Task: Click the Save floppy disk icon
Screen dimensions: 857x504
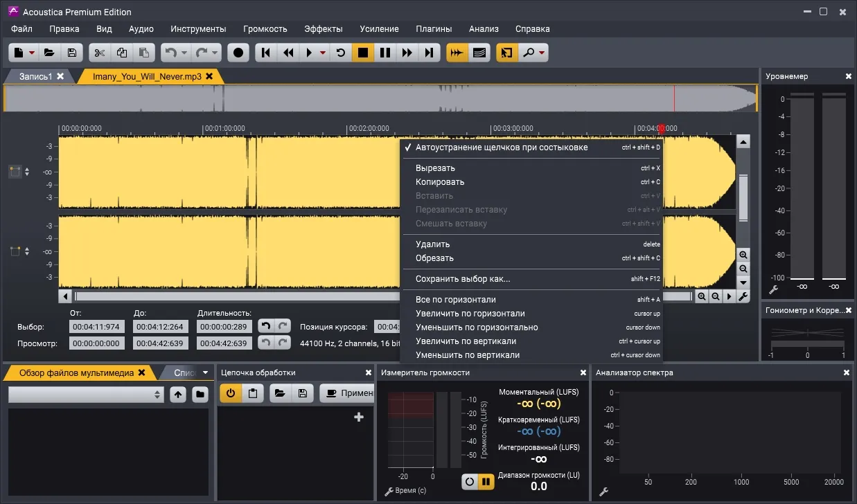Action: tap(71, 53)
